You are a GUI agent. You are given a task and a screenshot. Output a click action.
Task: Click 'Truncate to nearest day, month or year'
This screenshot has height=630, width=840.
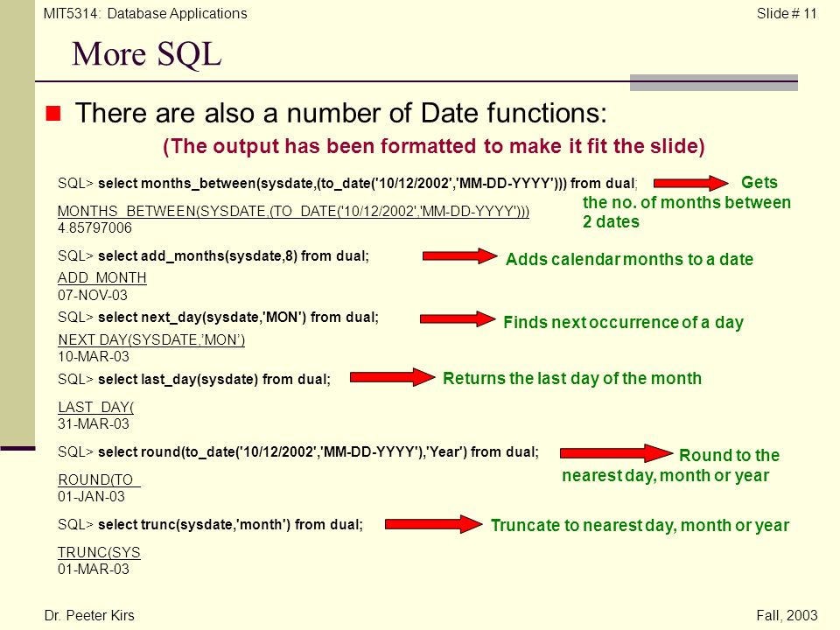click(640, 526)
